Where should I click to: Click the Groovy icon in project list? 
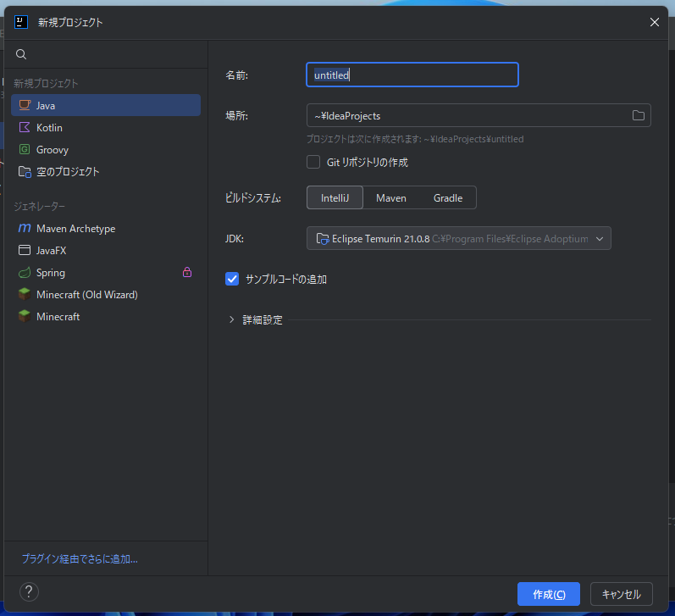pos(25,149)
